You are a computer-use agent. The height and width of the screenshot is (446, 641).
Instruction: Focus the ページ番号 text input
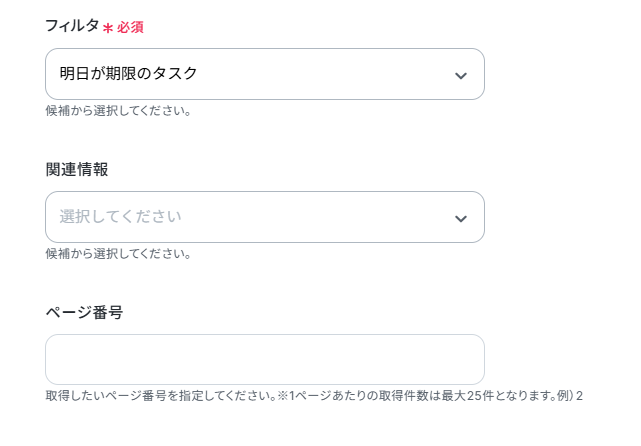coord(264,360)
